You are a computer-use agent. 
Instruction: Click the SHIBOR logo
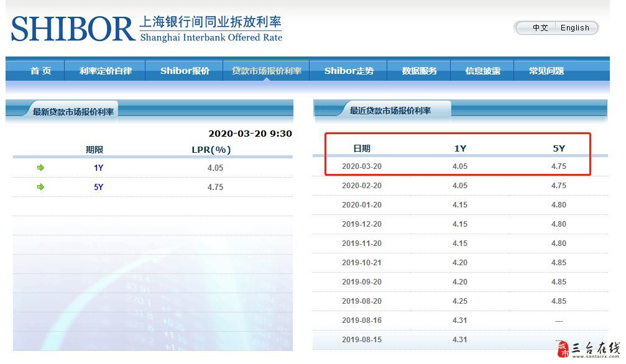(147, 29)
